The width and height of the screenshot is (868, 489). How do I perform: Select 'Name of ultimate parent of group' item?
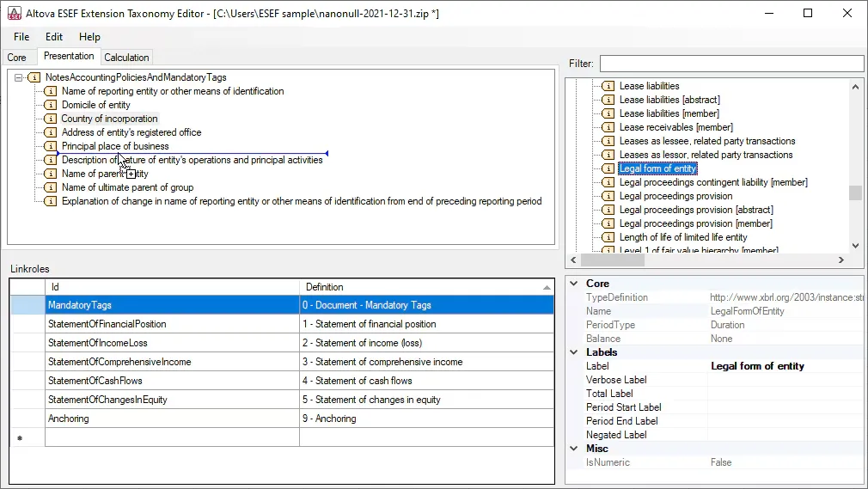point(127,187)
